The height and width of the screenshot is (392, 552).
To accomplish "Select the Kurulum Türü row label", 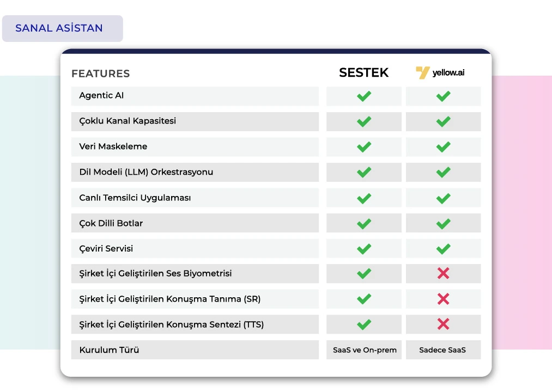I will point(109,350).
